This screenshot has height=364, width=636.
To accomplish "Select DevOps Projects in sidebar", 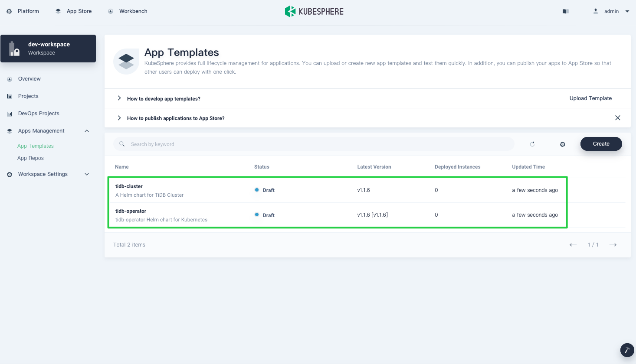I will pos(39,114).
